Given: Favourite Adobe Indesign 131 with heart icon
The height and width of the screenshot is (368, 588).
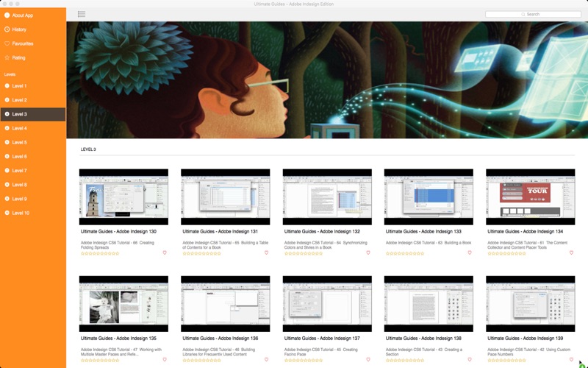Looking at the screenshot, I should pyautogui.click(x=266, y=252).
